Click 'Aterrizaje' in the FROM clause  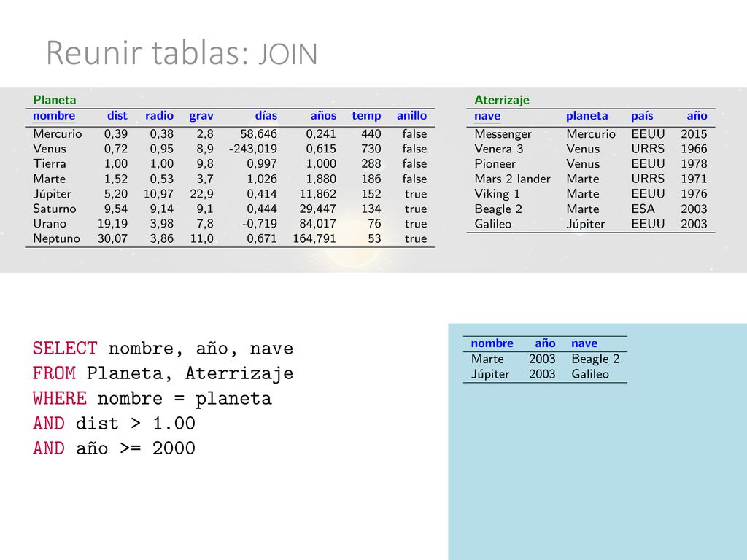(x=239, y=374)
